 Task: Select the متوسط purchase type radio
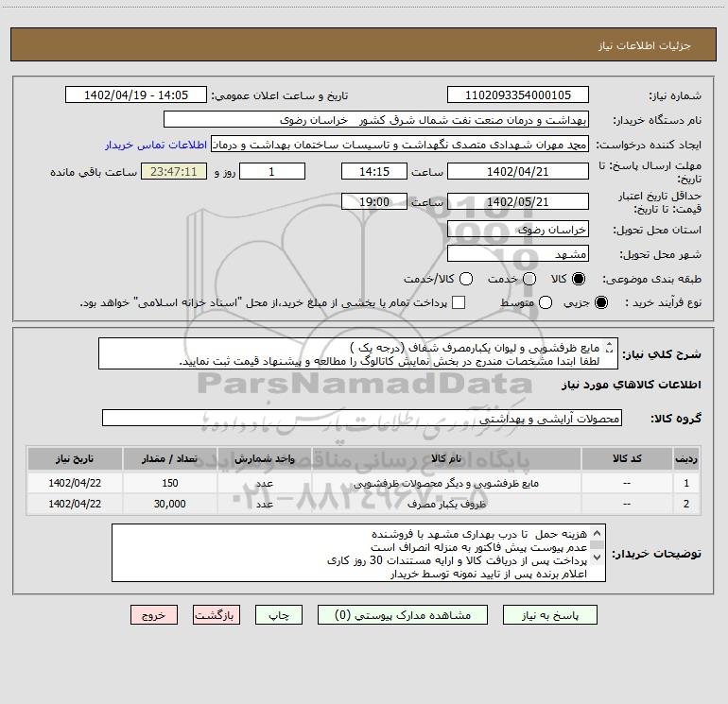(546, 303)
